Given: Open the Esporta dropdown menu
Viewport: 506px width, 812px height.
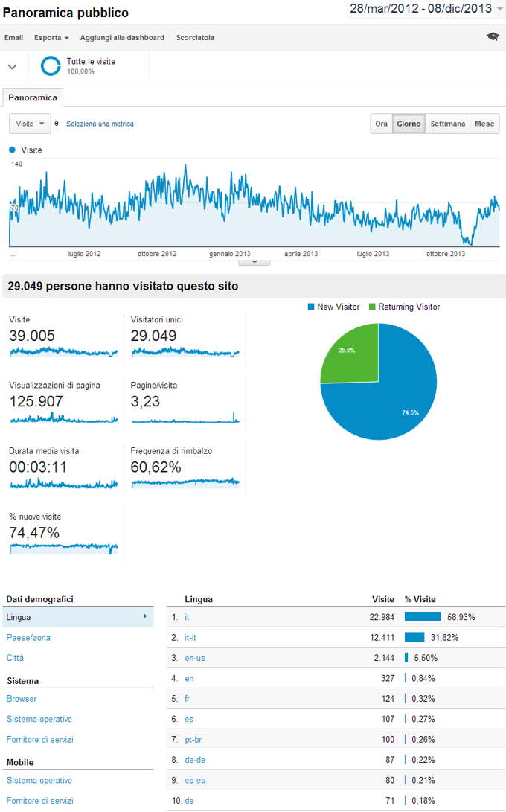Looking at the screenshot, I should [51, 37].
